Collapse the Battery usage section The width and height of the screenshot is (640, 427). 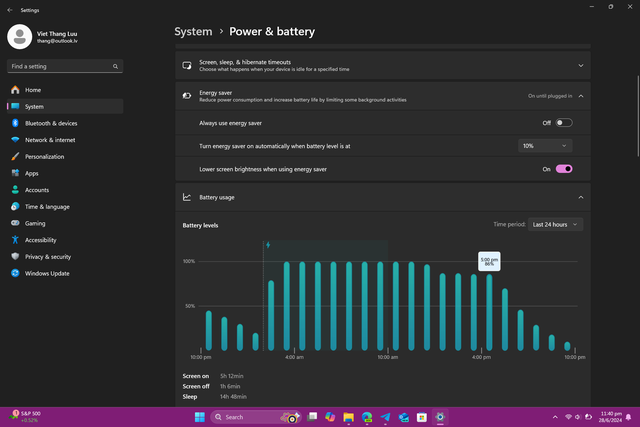click(x=581, y=198)
